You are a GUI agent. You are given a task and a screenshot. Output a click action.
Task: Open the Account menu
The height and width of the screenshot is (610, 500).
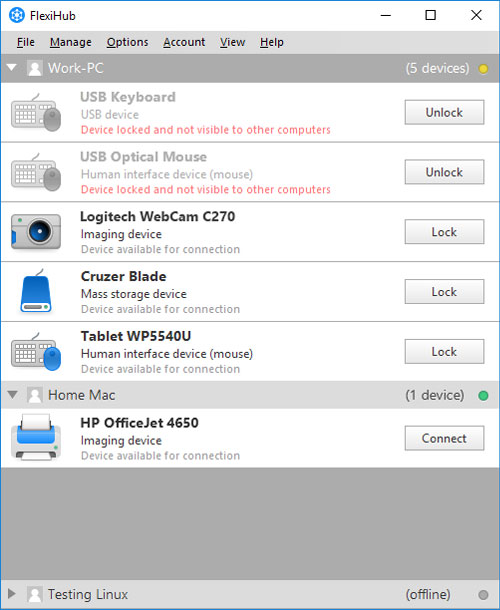(x=184, y=42)
